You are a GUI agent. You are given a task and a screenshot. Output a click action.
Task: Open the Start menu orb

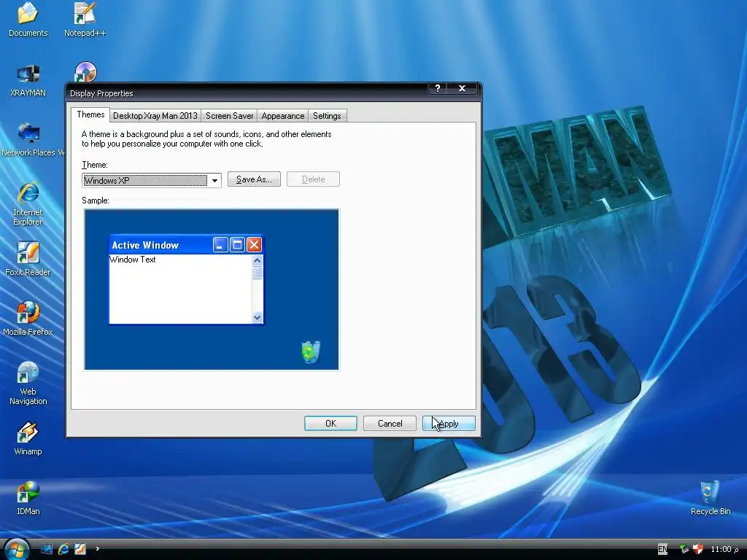(16, 548)
